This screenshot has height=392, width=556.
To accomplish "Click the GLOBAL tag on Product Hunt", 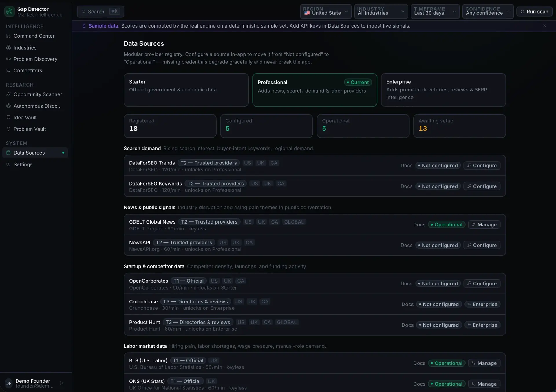I will click(287, 322).
